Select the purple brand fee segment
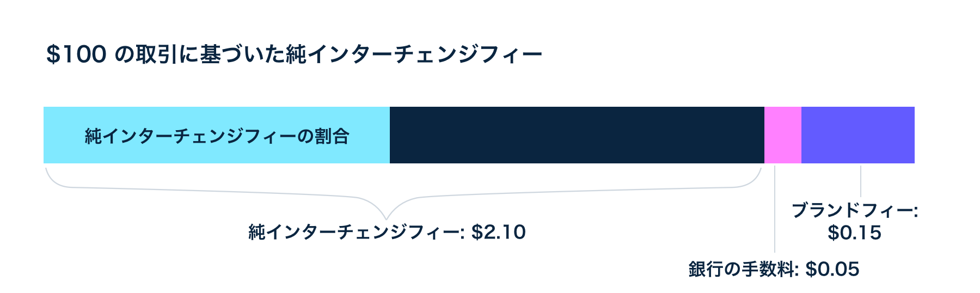980x293 pixels. (x=857, y=135)
